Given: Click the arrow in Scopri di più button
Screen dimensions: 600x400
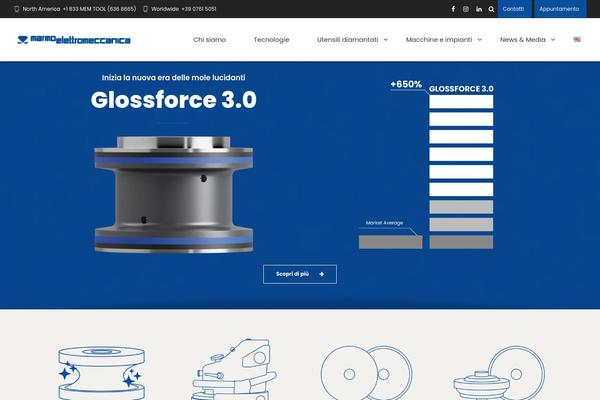Looking at the screenshot, I should pos(321,274).
